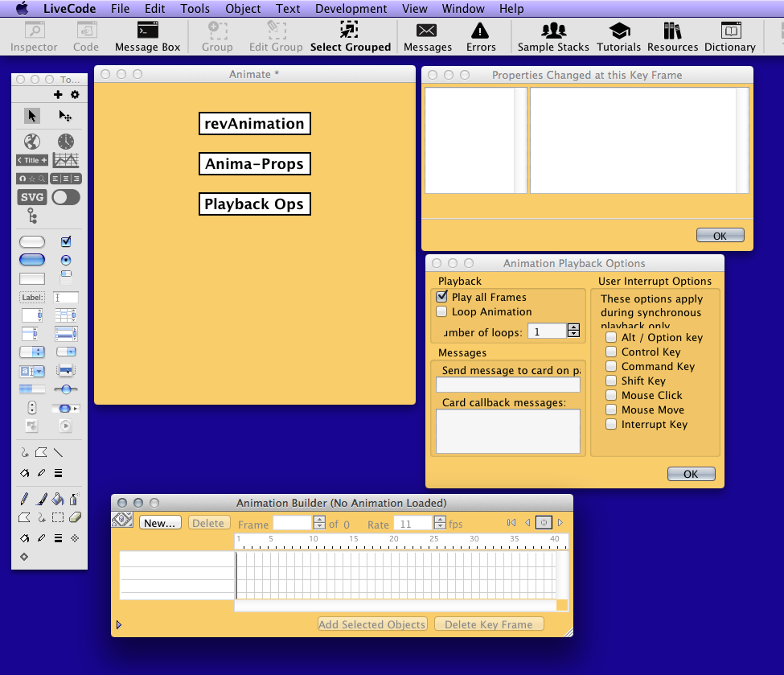Check the Alt / Option key box
Viewport: 784px width, 675px height.
[x=611, y=337]
